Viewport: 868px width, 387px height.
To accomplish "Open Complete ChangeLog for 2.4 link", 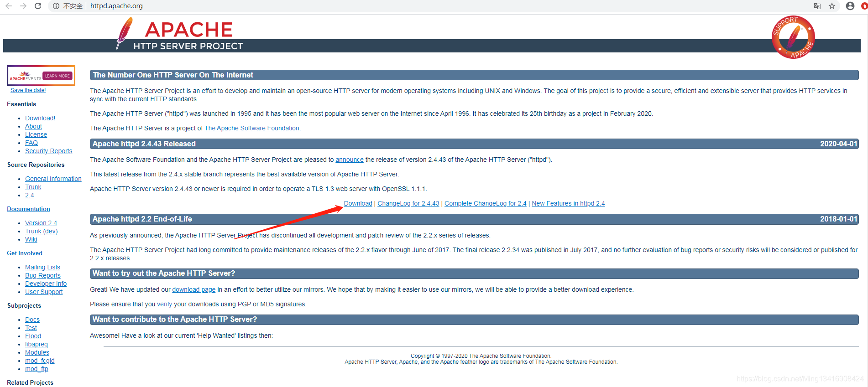I will coord(486,203).
